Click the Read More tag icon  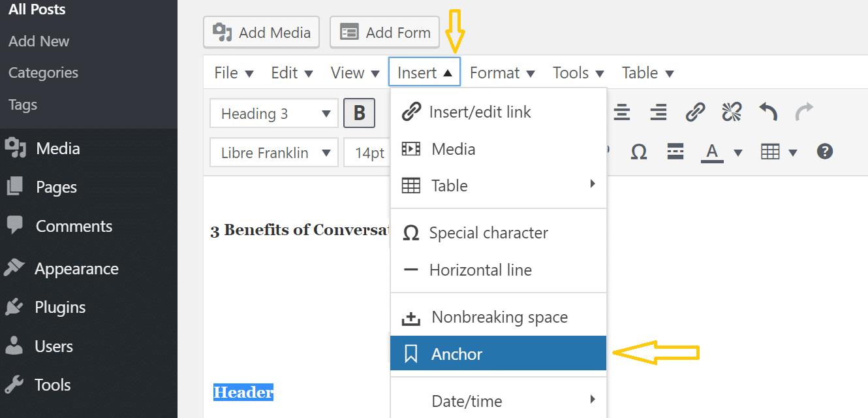[x=675, y=152]
